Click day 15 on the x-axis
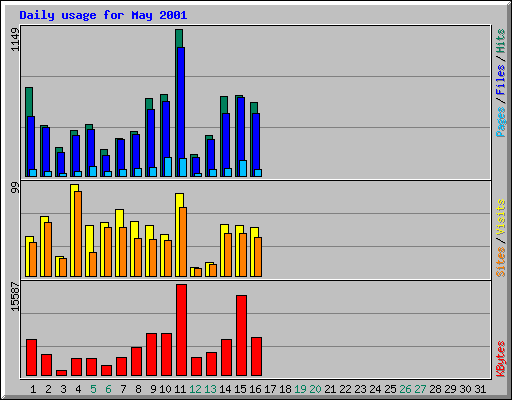This screenshot has height=400, width=512. pyautogui.click(x=240, y=389)
